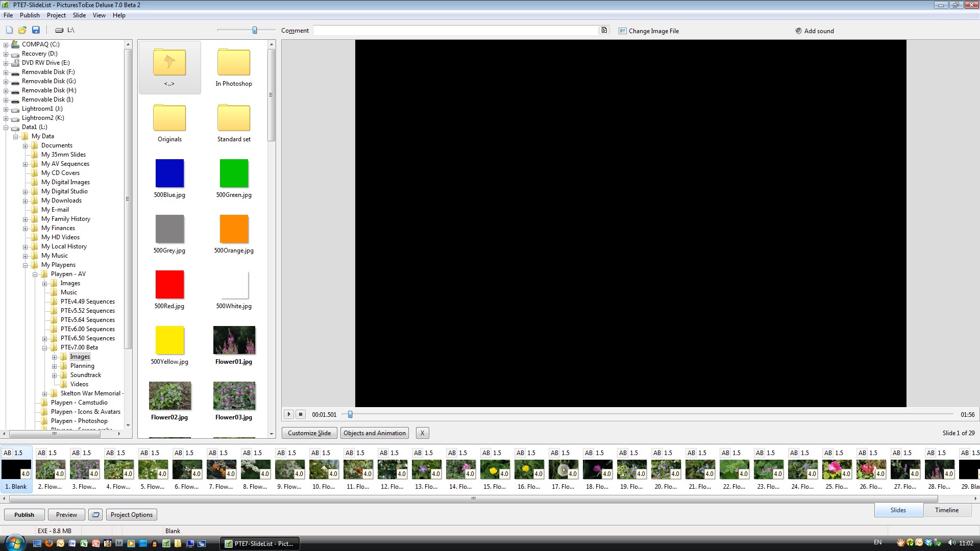Collapse the PTEv7.00 Beta folder node

point(44,348)
